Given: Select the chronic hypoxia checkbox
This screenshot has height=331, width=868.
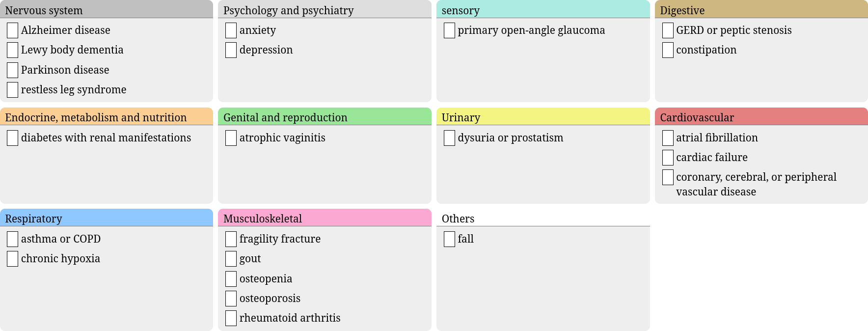Looking at the screenshot, I should 12,259.
